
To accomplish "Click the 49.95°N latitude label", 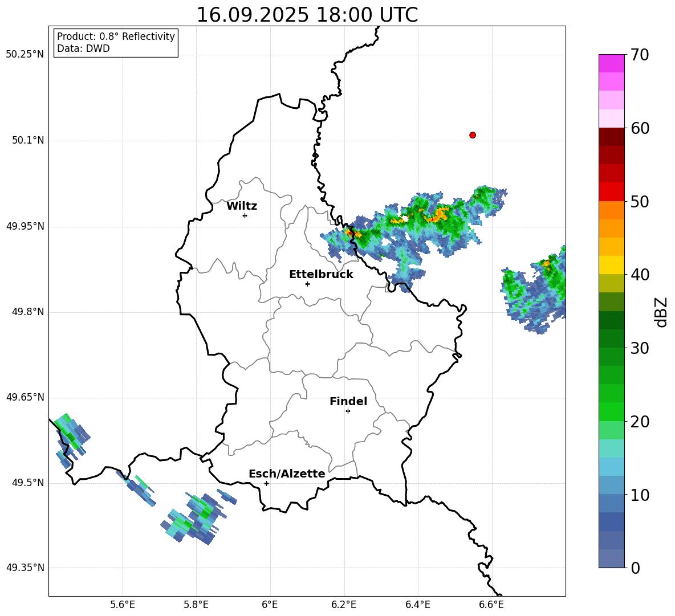I will [x=25, y=226].
